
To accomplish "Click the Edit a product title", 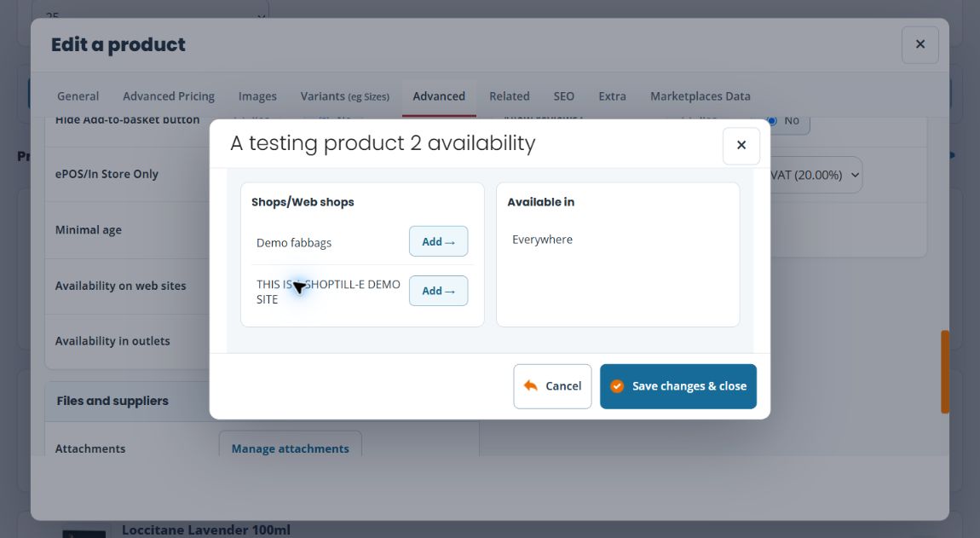I will pos(118,44).
